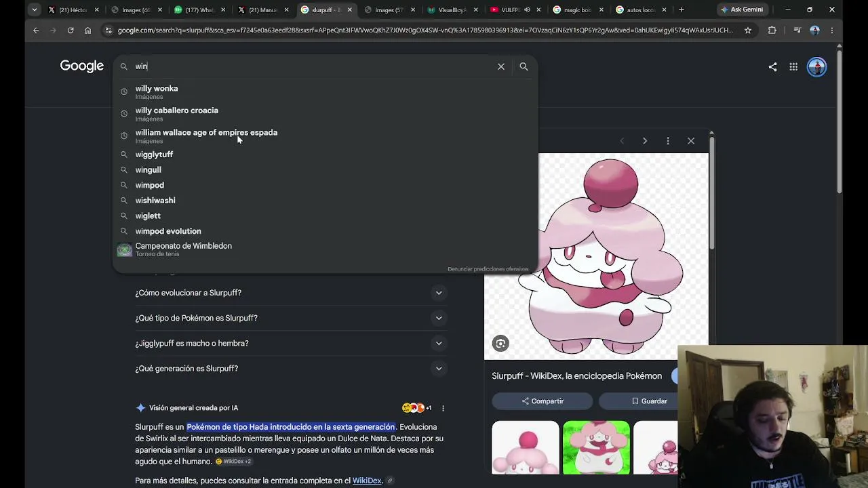Open 'Campeonato de Wimbledon' suggestion
868x488 pixels.
click(325, 249)
